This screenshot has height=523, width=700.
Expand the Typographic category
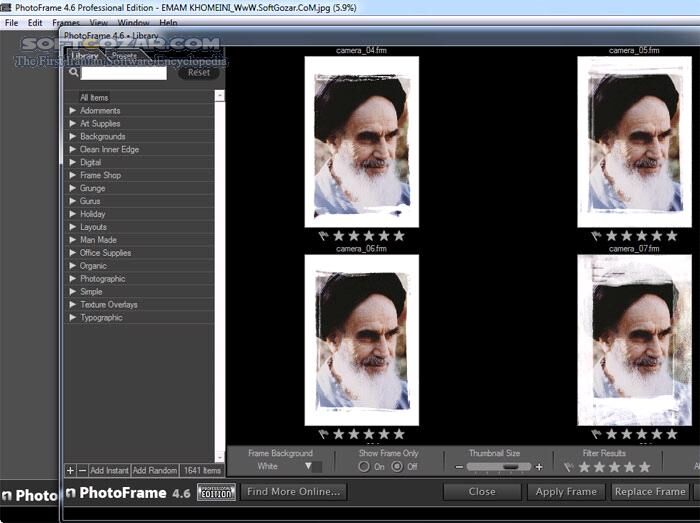point(73,318)
